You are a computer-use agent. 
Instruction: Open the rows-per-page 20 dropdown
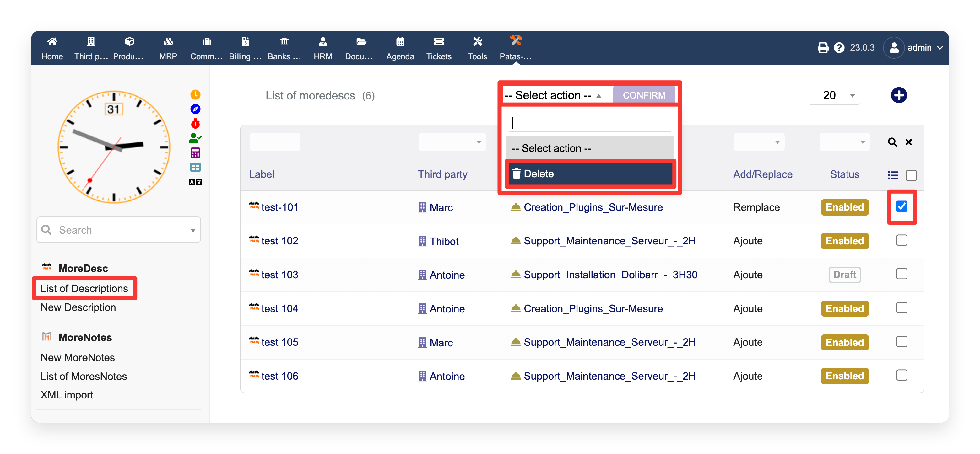pyautogui.click(x=834, y=95)
